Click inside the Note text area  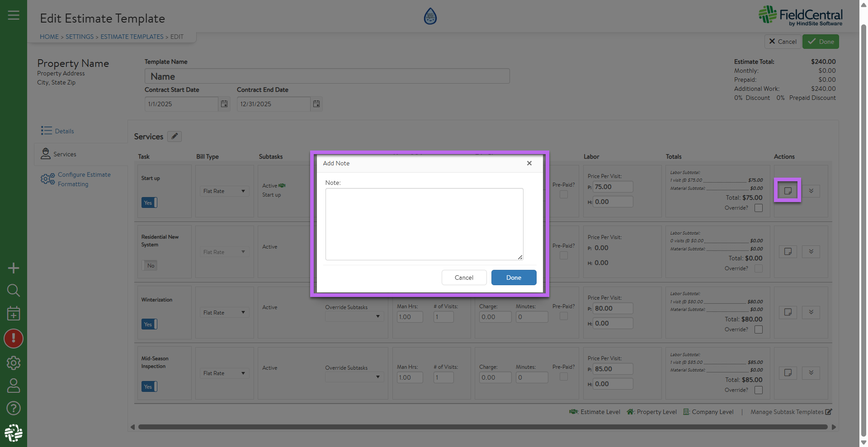(424, 224)
